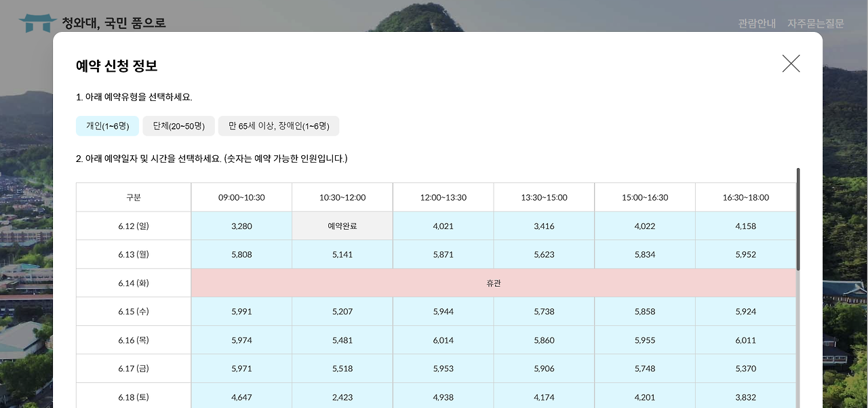Choose the 6.16 slot showing 5,860

[x=544, y=340]
